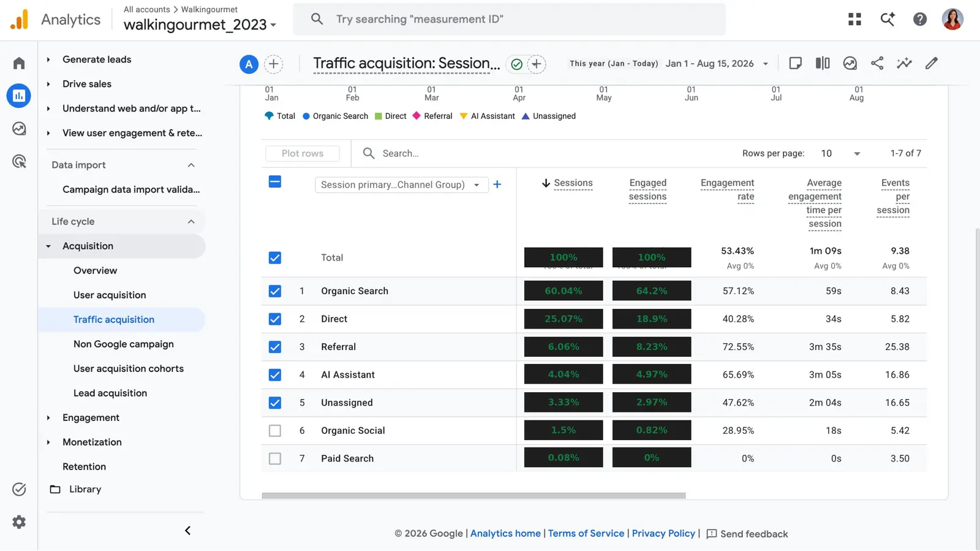Open the Overview report under Acquisition

point(95,270)
